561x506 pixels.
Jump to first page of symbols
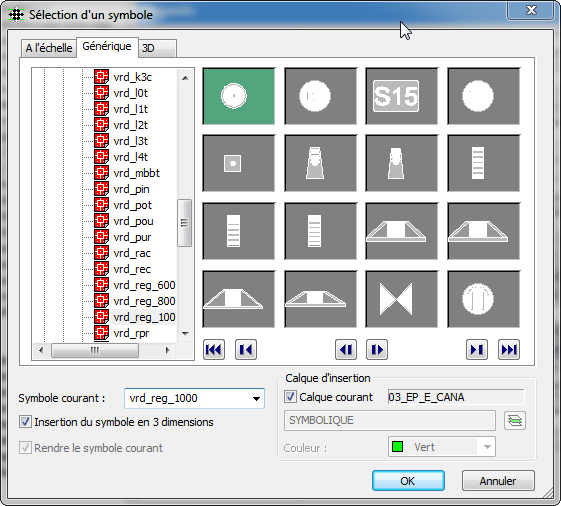click(x=214, y=349)
